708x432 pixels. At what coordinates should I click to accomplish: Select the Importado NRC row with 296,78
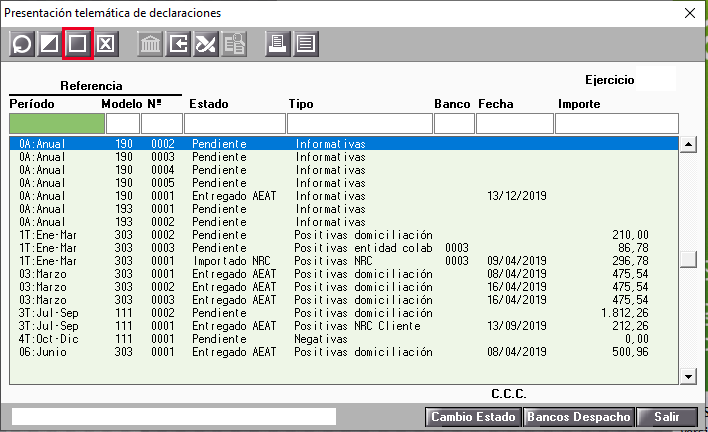point(344,261)
